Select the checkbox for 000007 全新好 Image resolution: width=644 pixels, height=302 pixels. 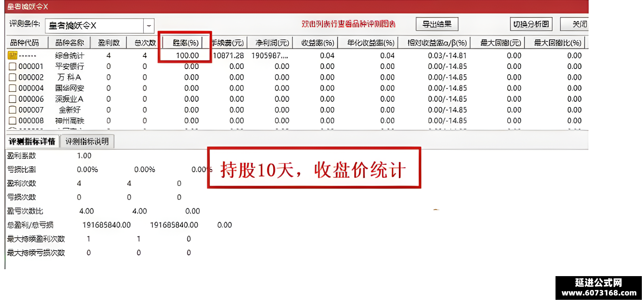13,110
